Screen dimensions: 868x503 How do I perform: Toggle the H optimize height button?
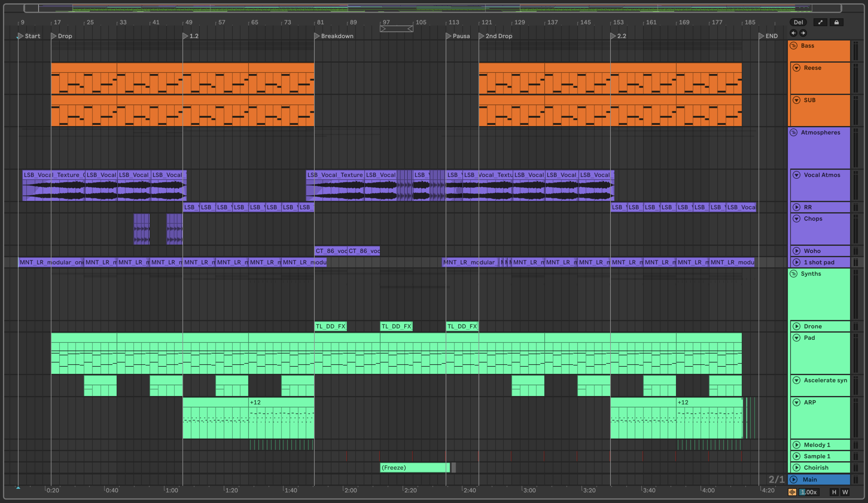point(834,492)
